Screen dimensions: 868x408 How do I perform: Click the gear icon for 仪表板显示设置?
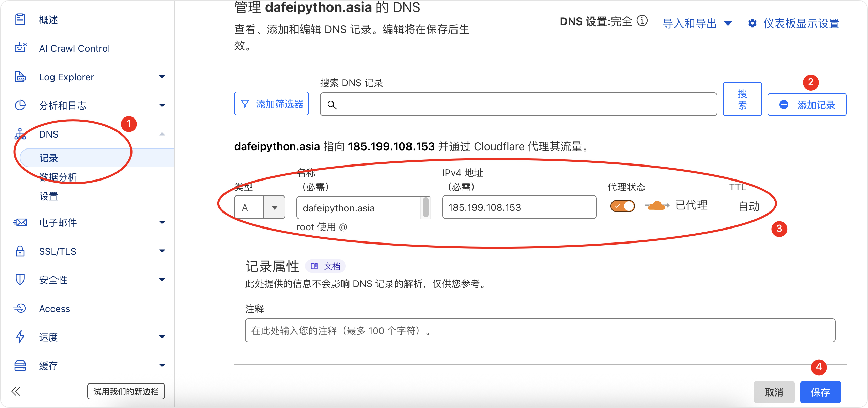click(752, 23)
